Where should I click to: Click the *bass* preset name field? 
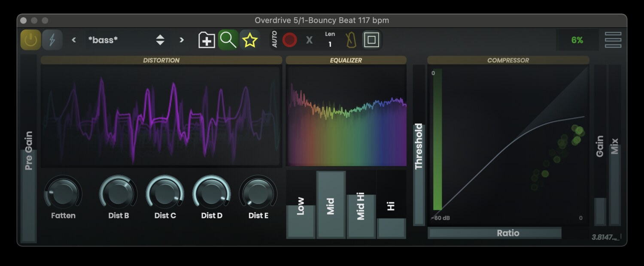click(x=103, y=39)
